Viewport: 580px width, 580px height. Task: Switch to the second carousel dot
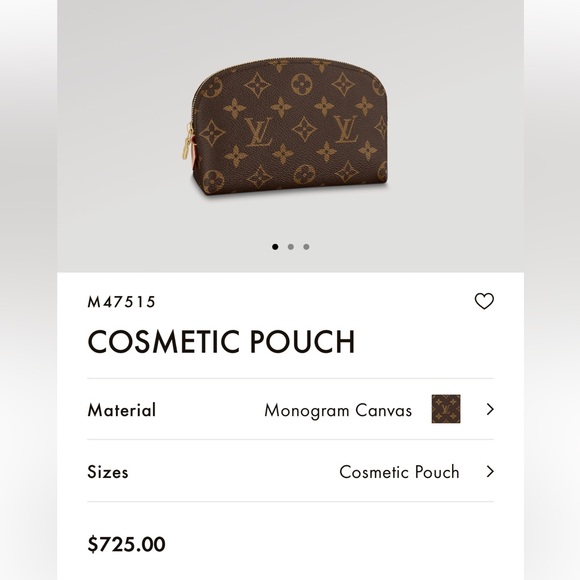pyautogui.click(x=291, y=247)
